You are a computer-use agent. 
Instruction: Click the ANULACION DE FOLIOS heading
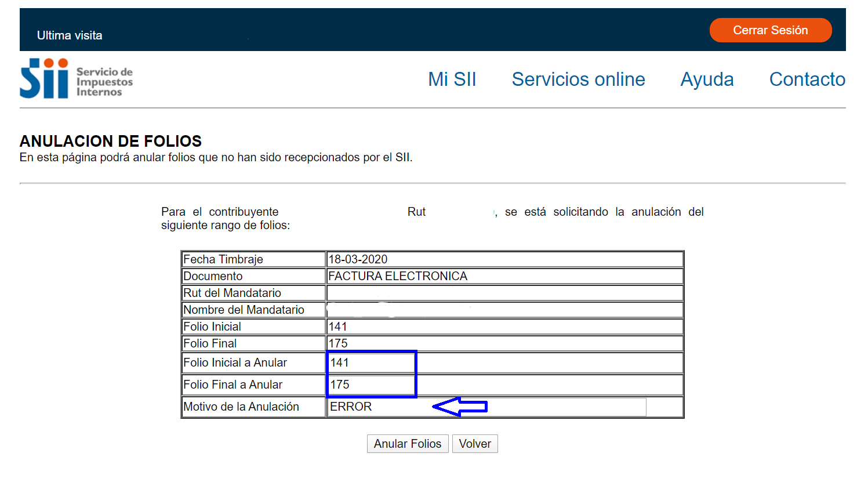111,141
